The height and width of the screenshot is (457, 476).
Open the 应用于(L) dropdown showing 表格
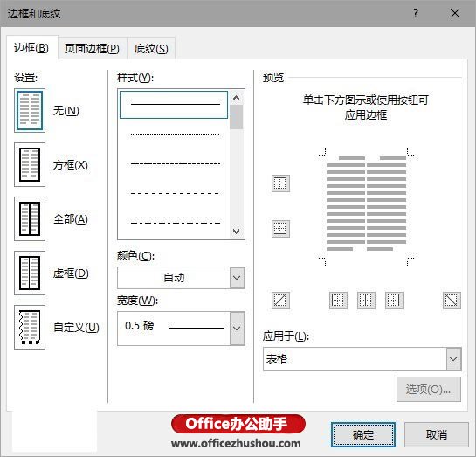[x=362, y=359]
